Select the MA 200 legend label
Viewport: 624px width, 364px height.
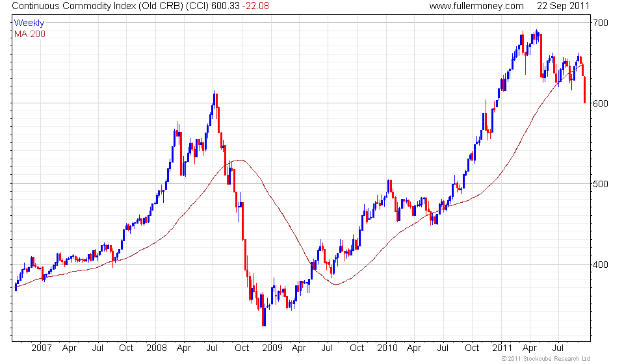pyautogui.click(x=30, y=34)
